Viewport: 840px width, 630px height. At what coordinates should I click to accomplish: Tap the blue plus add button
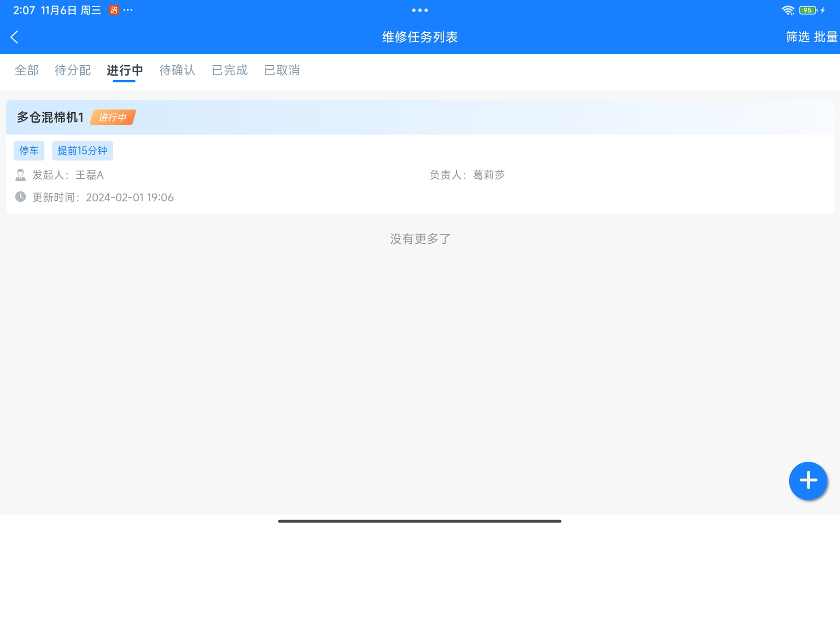click(808, 480)
